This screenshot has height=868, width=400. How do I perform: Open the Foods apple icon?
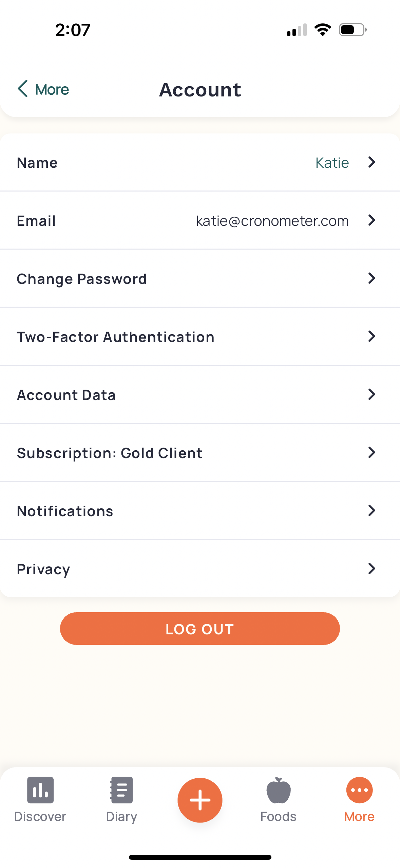pyautogui.click(x=278, y=790)
